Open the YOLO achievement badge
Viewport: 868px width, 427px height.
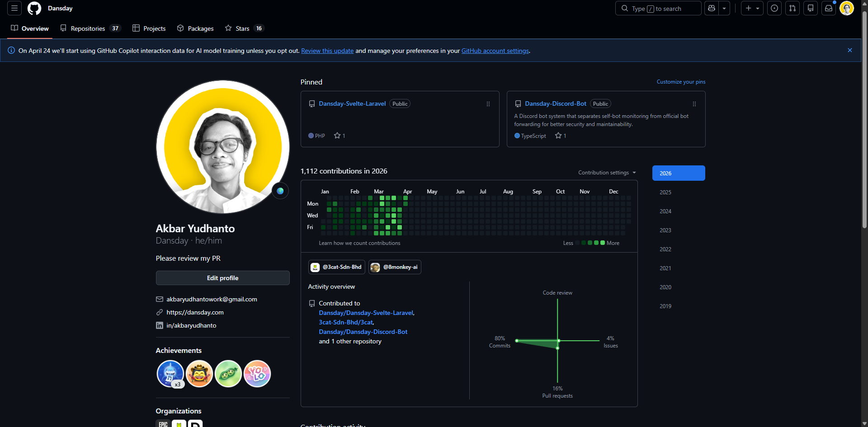257,374
